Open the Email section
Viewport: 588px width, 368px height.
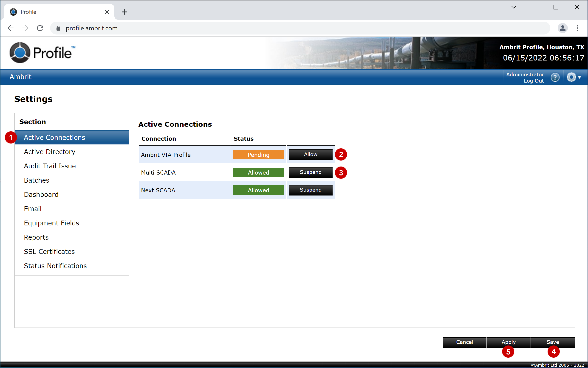[71, 209]
